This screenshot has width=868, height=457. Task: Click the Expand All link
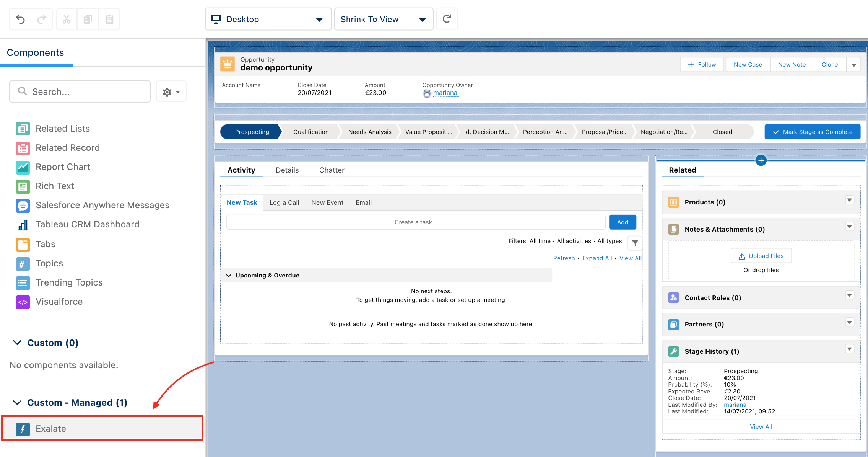tap(597, 258)
